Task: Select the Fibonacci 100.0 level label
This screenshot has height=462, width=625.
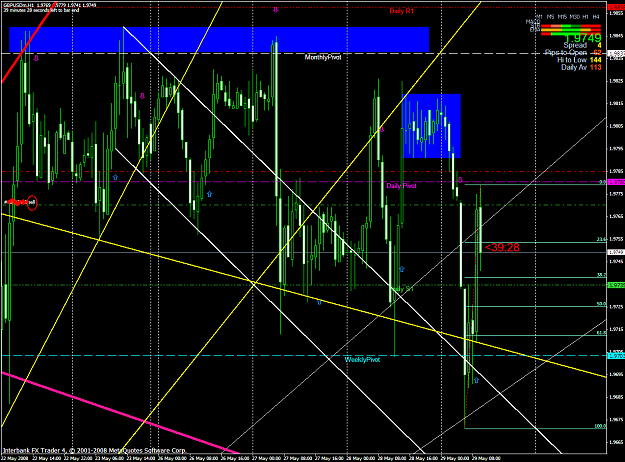Action: pos(600,426)
